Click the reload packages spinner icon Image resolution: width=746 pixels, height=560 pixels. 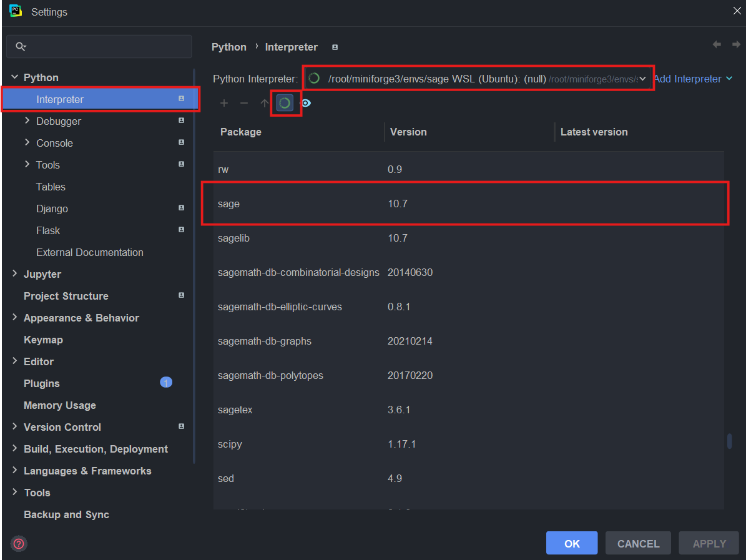[x=285, y=103]
